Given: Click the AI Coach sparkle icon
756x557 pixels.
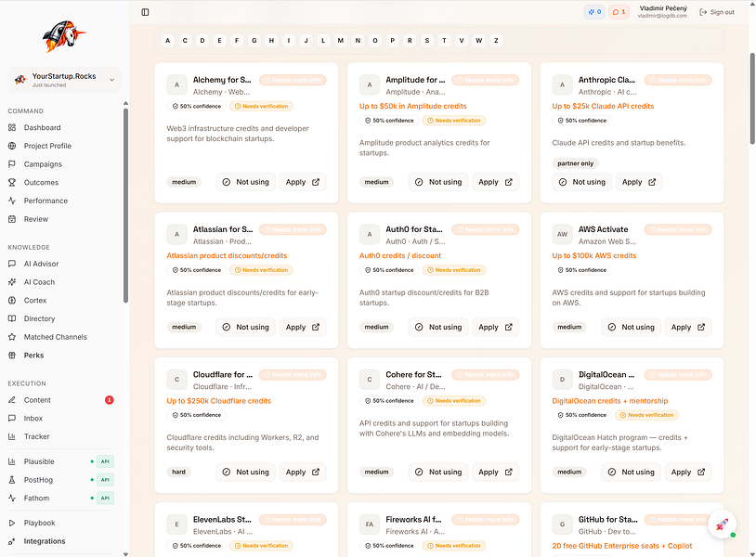Looking at the screenshot, I should click(x=12, y=282).
